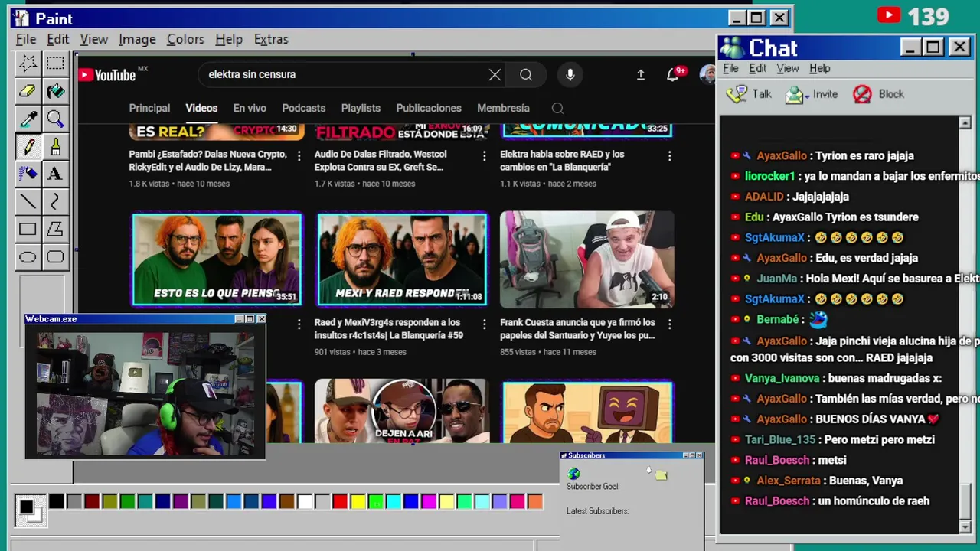Viewport: 980px width, 551px height.
Task: Open options for Elektra habla sobre RAED video
Action: [669, 155]
